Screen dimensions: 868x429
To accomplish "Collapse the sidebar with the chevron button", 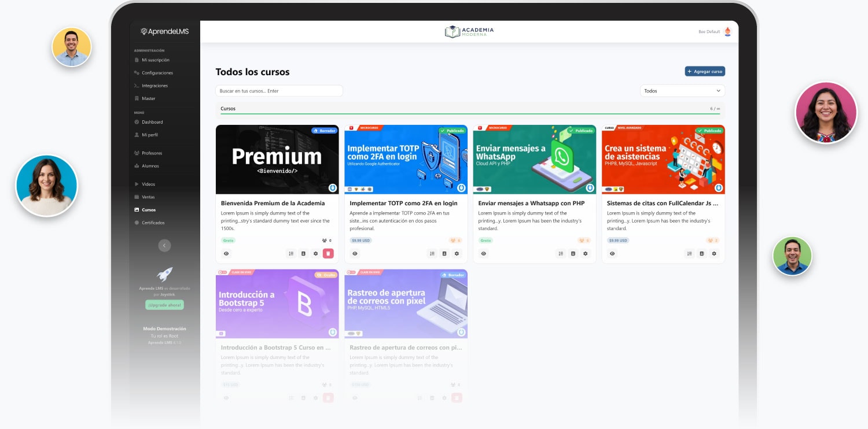I will pos(164,246).
